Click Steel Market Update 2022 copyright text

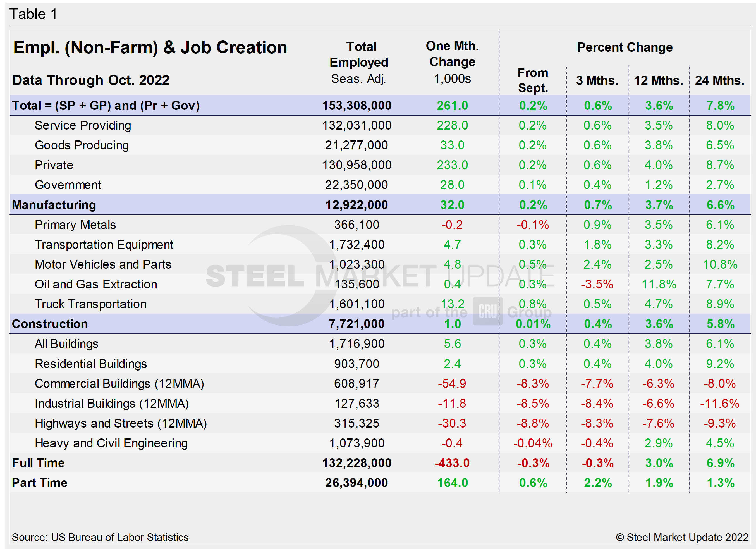[x=682, y=537]
